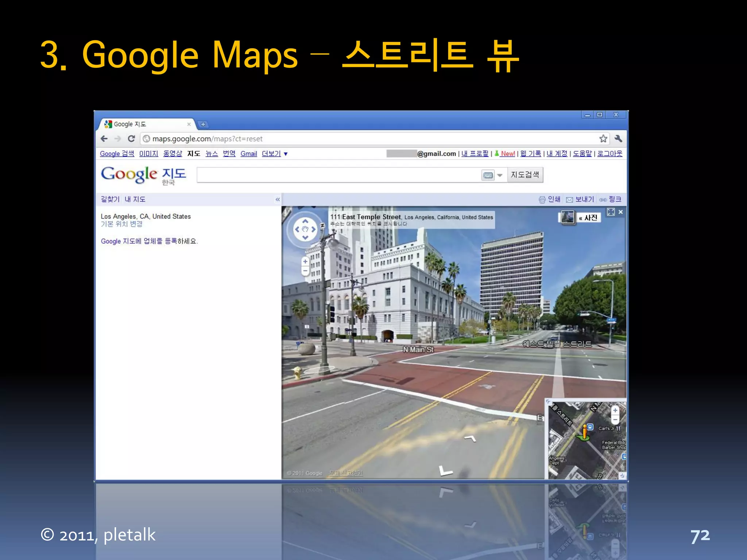This screenshot has height=560, width=747.
Task: Click the 보내기 send envelope link
Action: pos(580,199)
